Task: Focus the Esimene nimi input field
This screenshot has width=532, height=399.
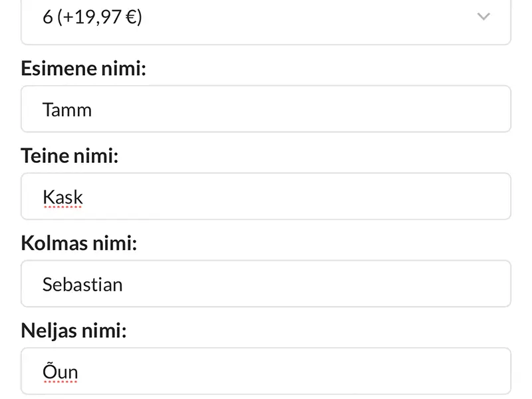Action: click(266, 109)
